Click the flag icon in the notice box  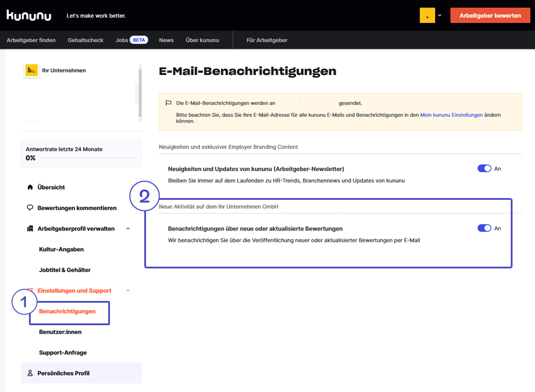(168, 103)
